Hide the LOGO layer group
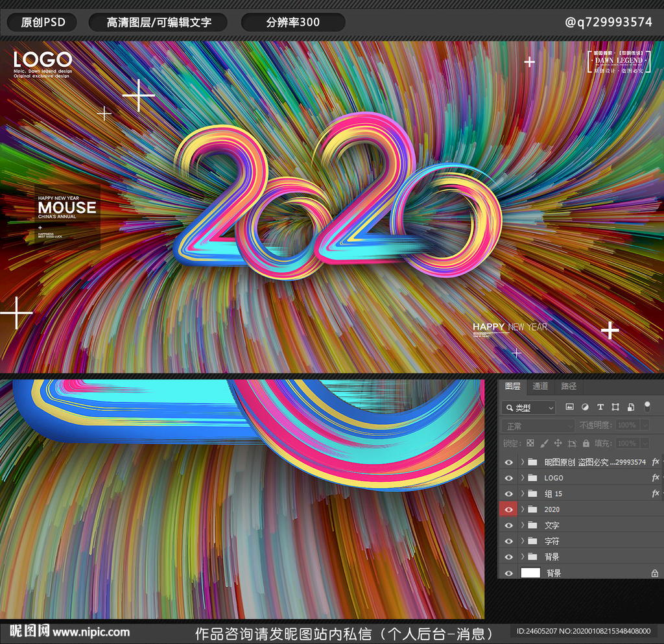 pyautogui.click(x=508, y=478)
